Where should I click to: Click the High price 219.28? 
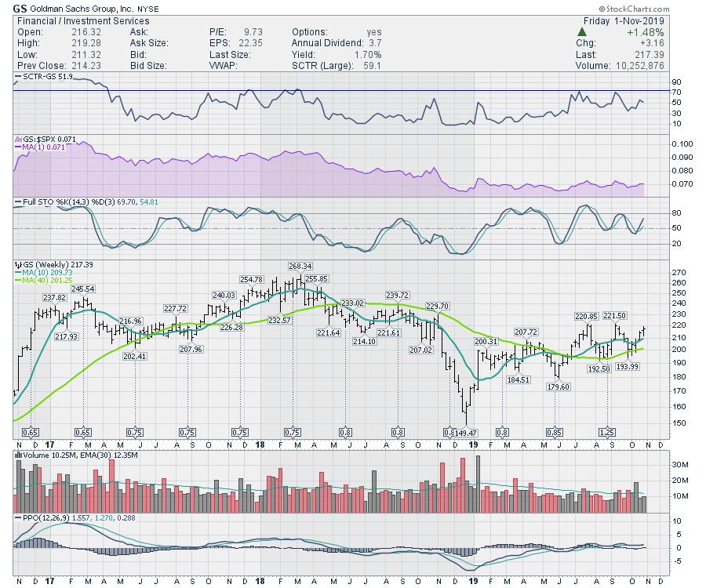point(86,43)
